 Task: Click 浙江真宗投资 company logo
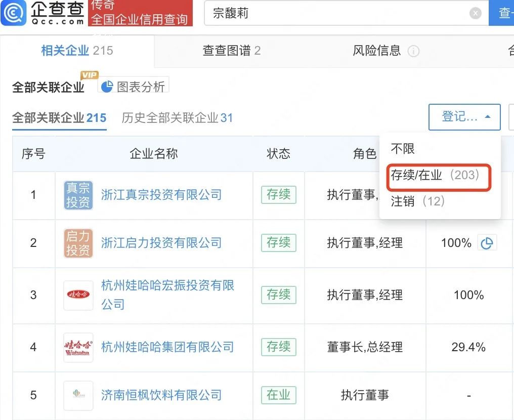(x=78, y=195)
